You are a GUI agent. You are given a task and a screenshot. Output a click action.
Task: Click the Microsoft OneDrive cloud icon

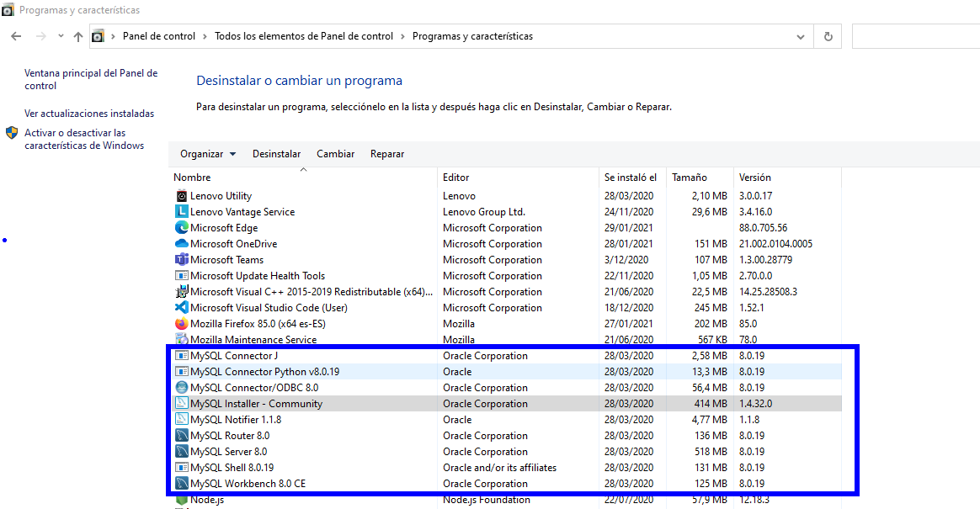point(181,244)
